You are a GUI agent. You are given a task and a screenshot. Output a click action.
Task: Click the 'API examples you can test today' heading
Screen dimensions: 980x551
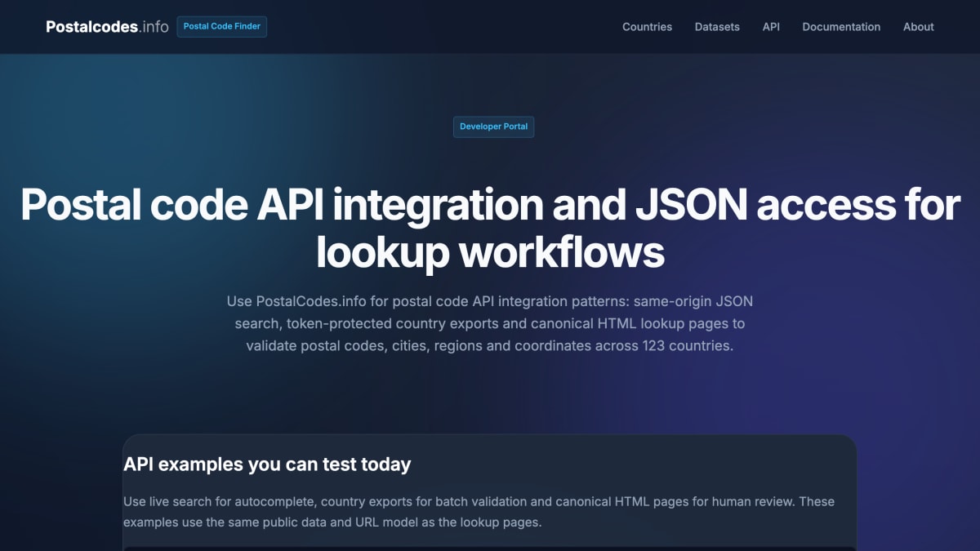pos(267,464)
